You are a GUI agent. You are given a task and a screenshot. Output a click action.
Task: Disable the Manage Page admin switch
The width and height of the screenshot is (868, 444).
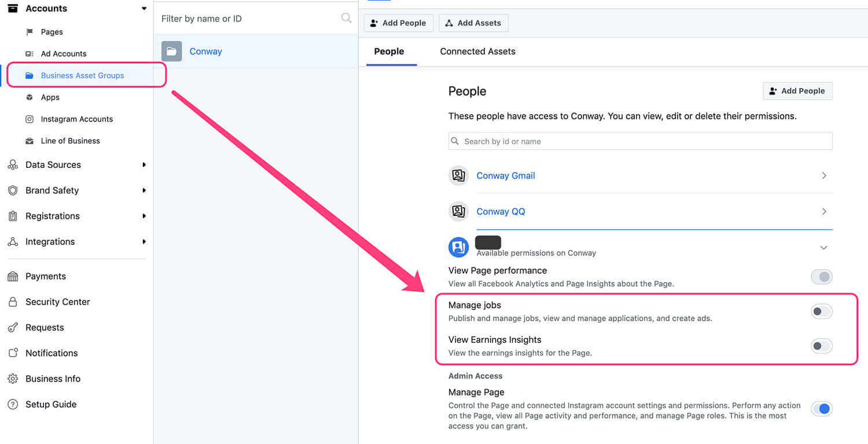821,409
